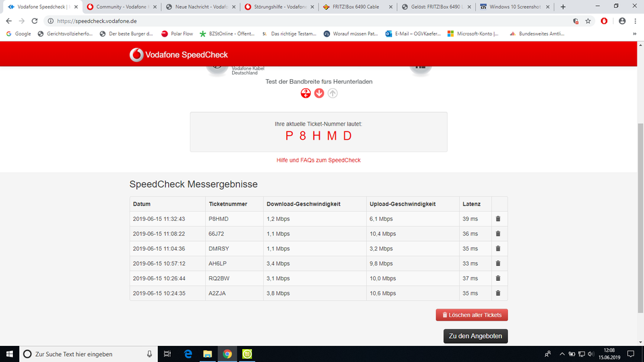Open Task View on the taskbar

coord(167,354)
